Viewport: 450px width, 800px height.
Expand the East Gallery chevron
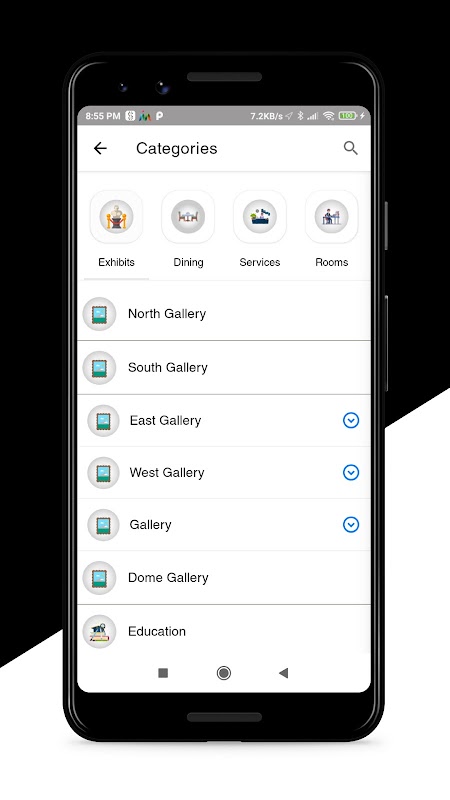click(x=351, y=420)
